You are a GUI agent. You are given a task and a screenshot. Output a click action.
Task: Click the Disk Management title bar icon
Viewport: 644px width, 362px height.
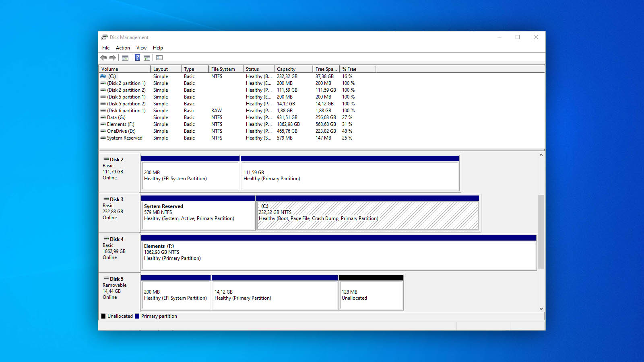[105, 37]
